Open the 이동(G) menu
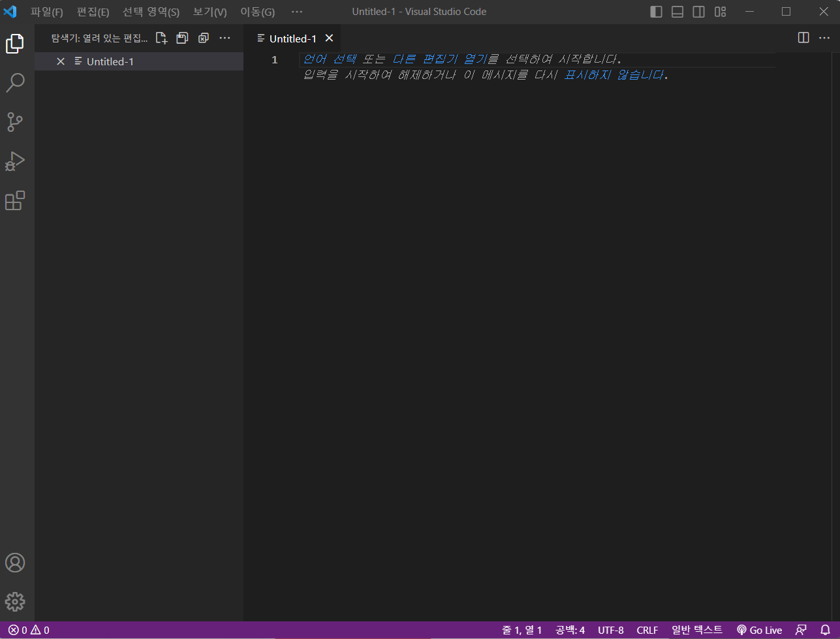The width and height of the screenshot is (840, 639). 258,12
